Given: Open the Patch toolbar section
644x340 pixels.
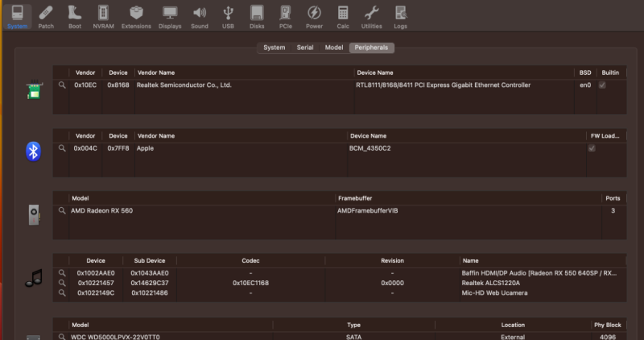Looking at the screenshot, I should (x=46, y=17).
